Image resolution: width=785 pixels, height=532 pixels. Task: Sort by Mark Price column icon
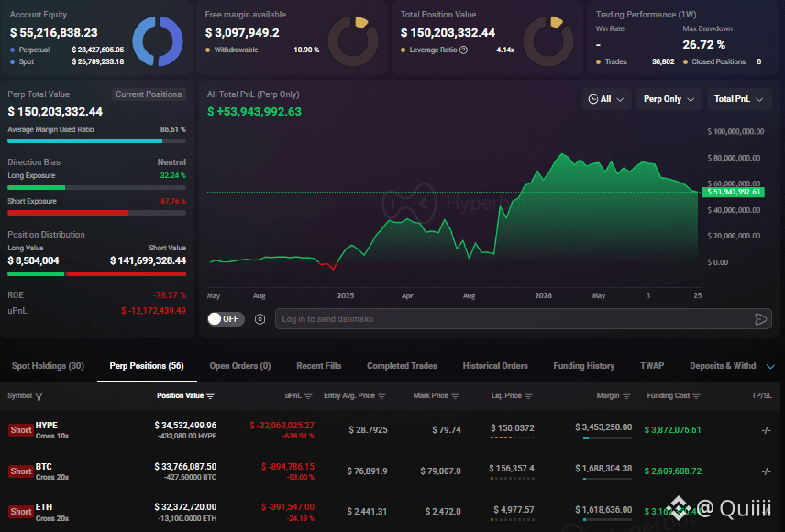pos(455,396)
